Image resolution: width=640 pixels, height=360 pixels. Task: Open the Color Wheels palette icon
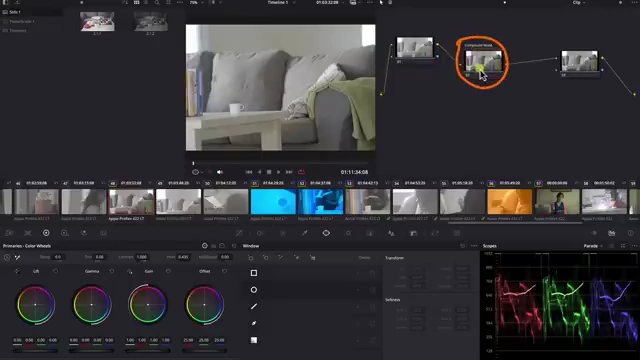46,233
